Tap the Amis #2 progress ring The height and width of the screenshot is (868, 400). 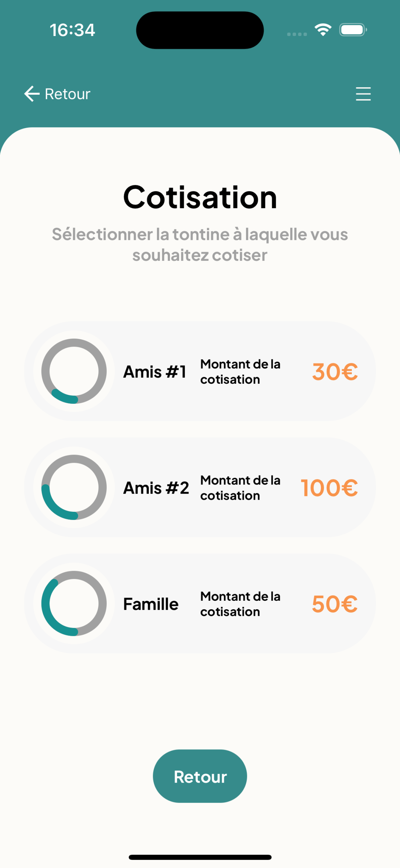coord(74,487)
